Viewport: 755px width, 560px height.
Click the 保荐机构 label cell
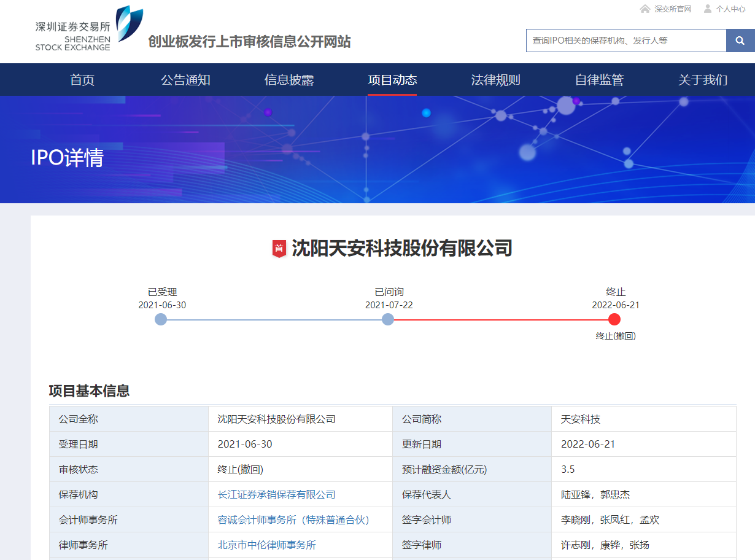click(129, 495)
